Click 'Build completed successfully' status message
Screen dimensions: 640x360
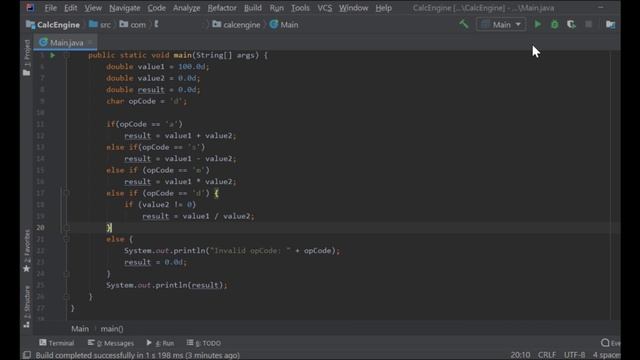click(138, 355)
